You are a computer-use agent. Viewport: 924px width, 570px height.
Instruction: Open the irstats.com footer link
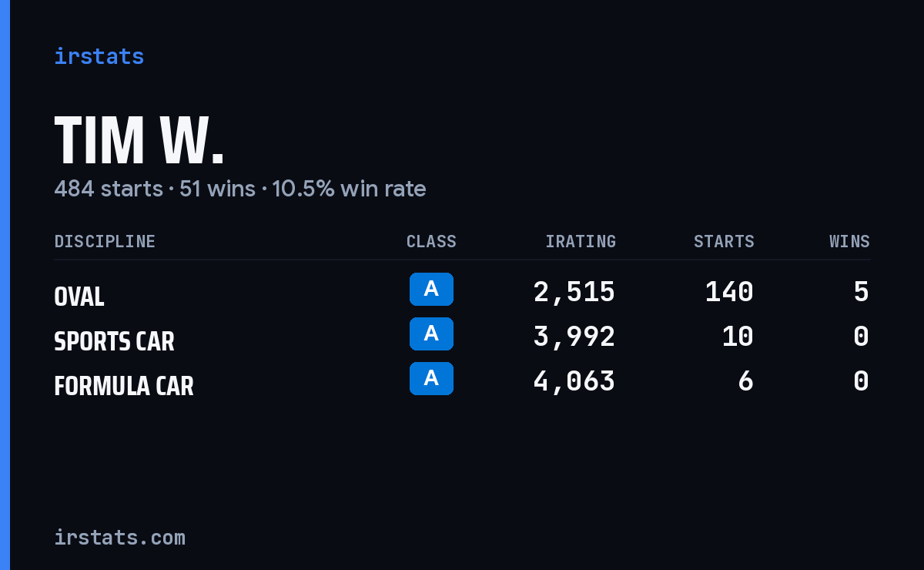[x=119, y=537]
